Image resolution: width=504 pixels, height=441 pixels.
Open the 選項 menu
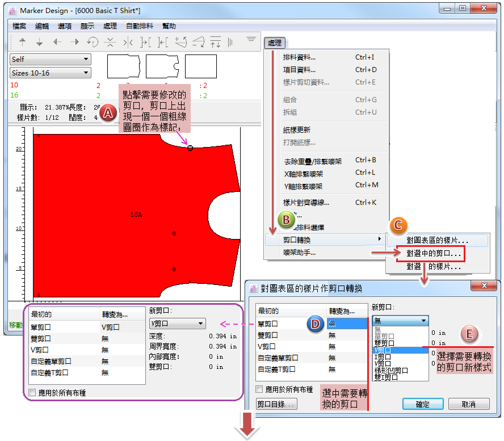click(65, 26)
